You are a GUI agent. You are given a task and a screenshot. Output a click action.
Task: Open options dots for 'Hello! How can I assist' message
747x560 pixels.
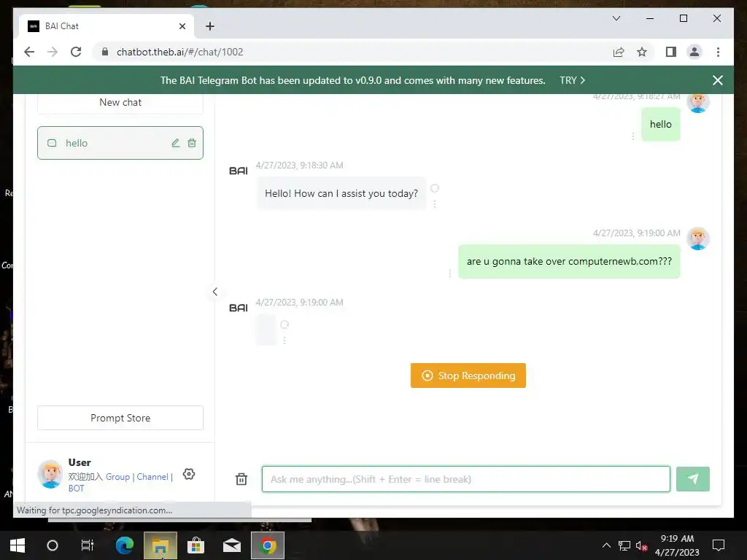(x=435, y=204)
